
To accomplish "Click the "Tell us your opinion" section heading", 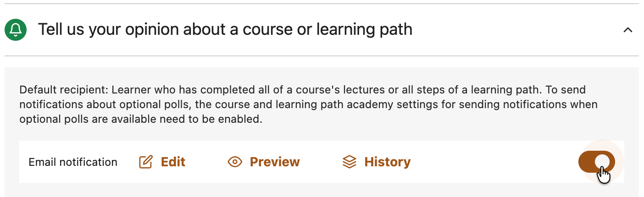I will [x=225, y=30].
